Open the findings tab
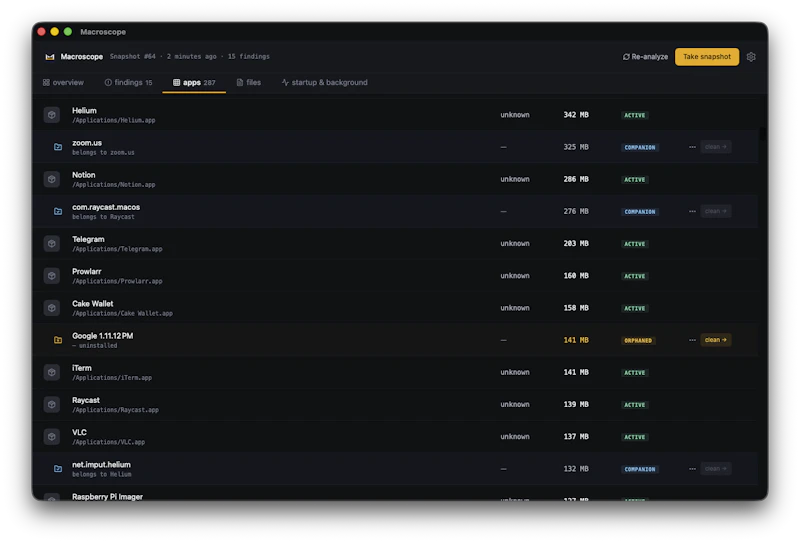800x543 pixels. click(x=129, y=82)
